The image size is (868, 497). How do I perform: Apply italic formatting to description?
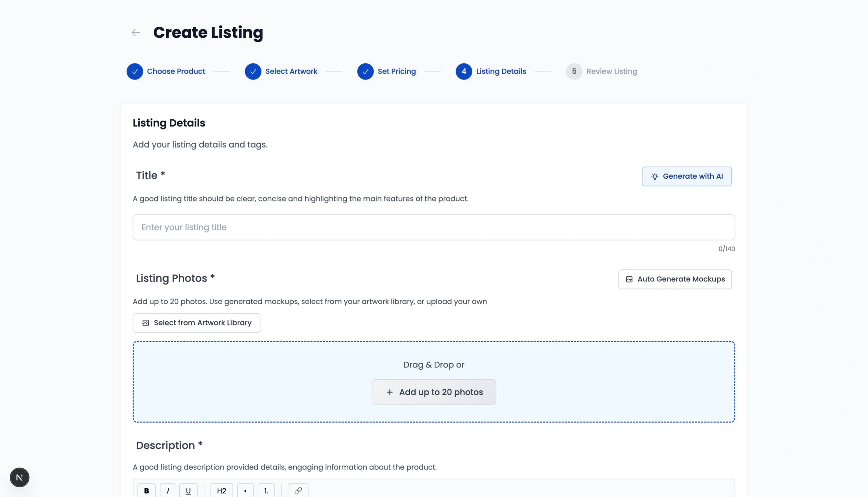(167, 490)
